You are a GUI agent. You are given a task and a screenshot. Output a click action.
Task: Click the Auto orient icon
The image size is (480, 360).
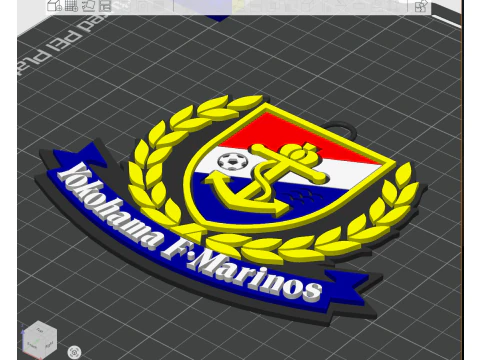[x=88, y=6]
